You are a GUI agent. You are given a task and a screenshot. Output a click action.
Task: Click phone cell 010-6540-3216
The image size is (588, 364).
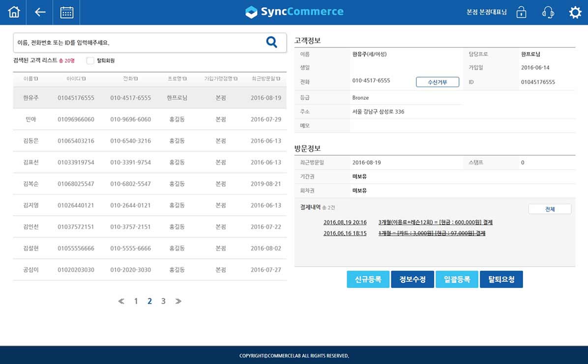130,141
